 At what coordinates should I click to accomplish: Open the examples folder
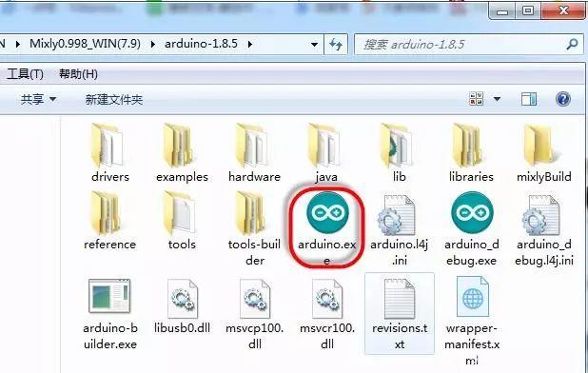[182, 153]
